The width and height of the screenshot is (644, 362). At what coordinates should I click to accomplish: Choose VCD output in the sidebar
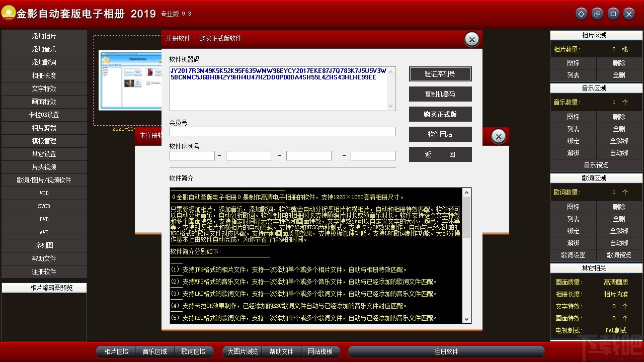point(44,194)
